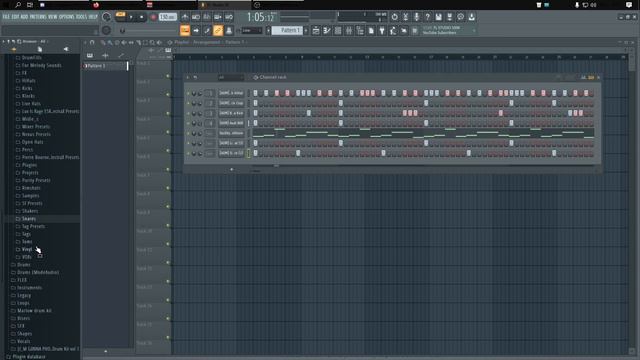The image size is (640, 360).
Task: Click the red record button
Action: 153,17
